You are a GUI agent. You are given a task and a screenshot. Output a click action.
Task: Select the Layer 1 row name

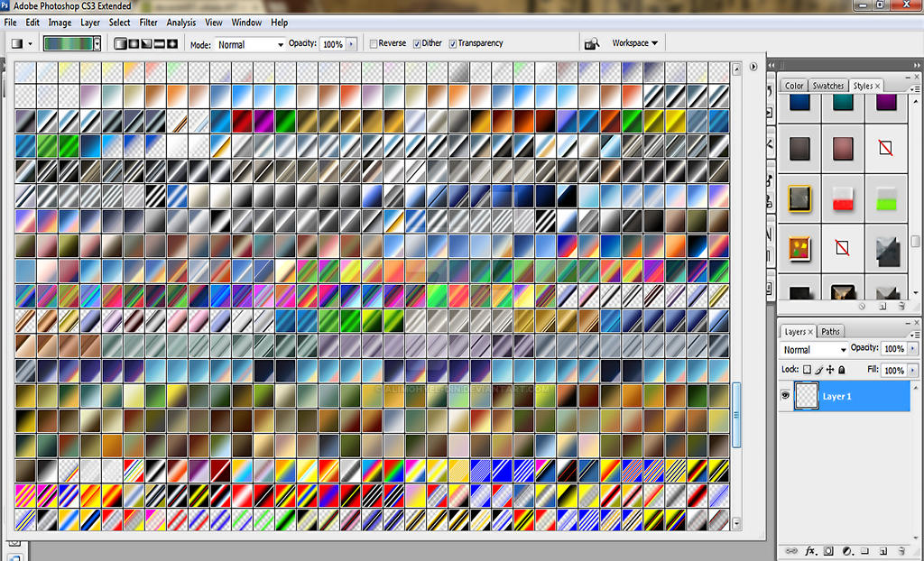click(x=836, y=397)
